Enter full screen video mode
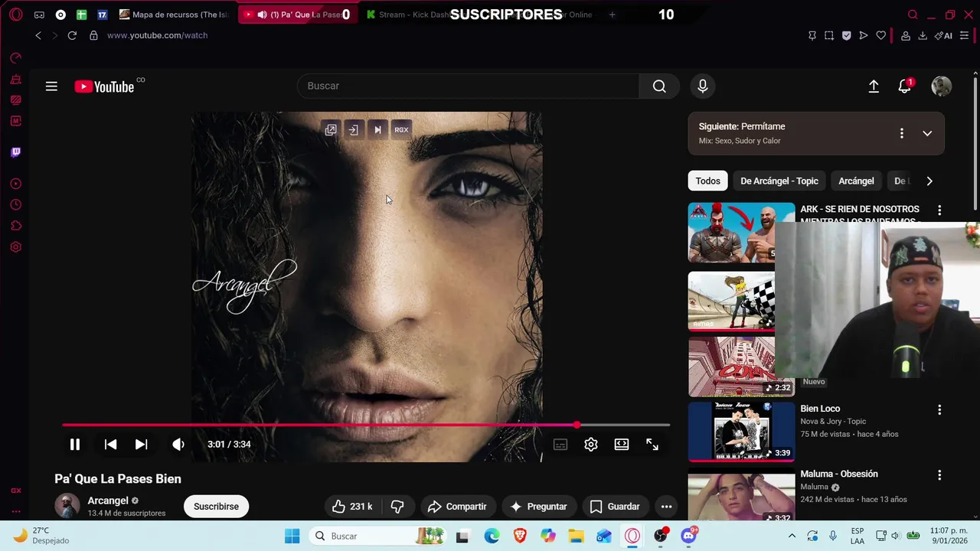980x551 pixels. pyautogui.click(x=652, y=445)
